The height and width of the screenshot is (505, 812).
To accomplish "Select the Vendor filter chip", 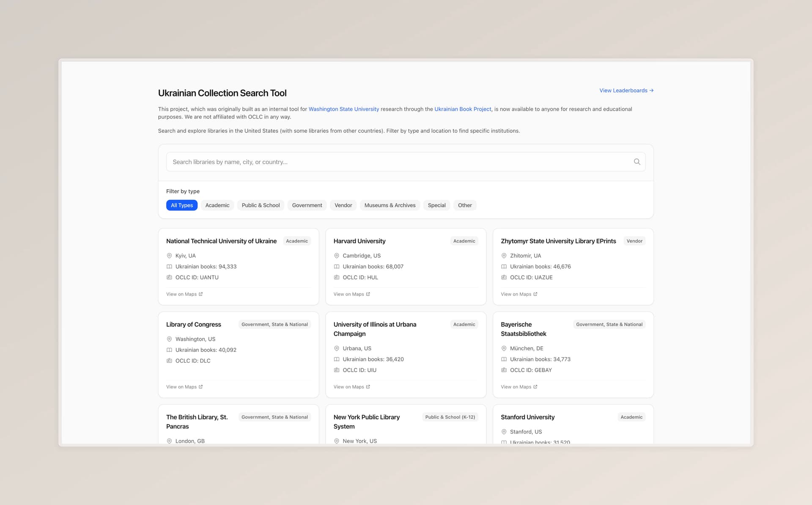I will point(343,205).
